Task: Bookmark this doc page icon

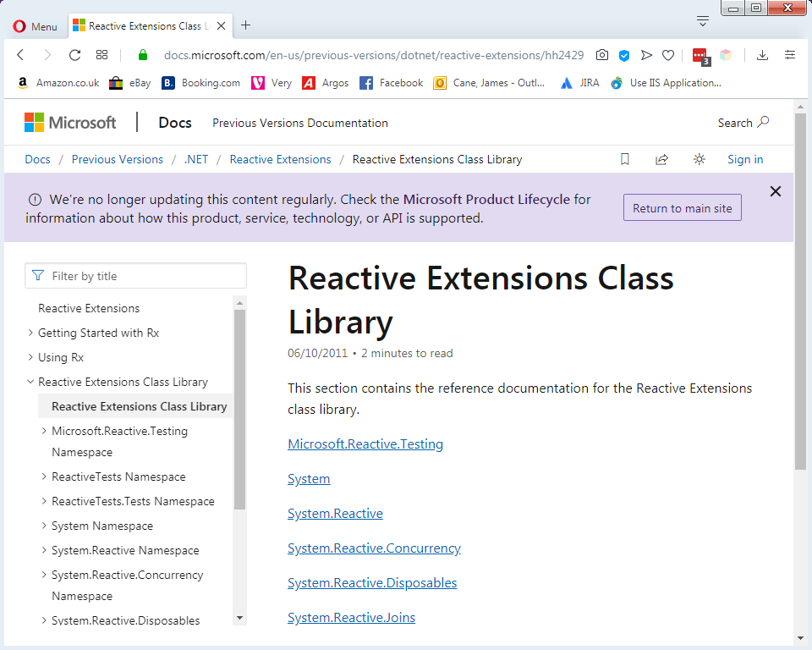Action: point(625,159)
